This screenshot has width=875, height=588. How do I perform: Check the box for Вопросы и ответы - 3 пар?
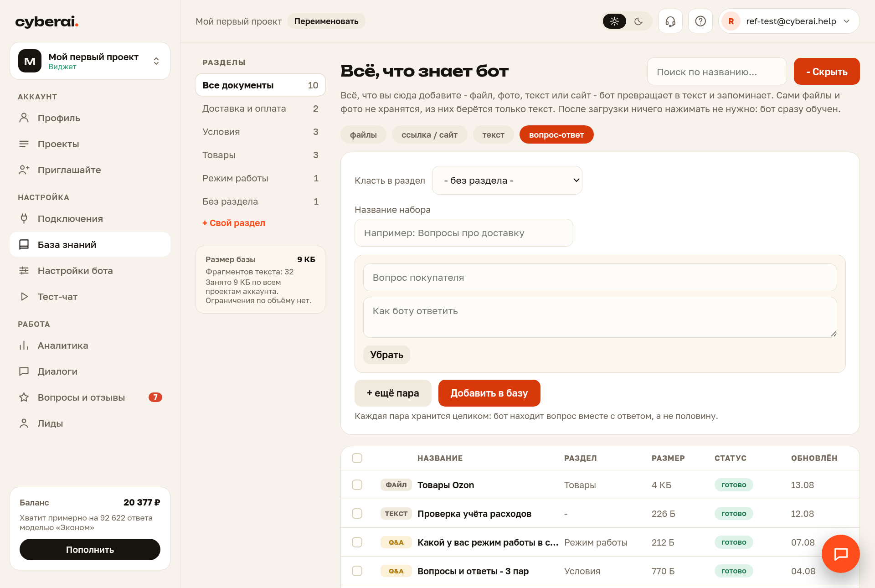coord(357,571)
